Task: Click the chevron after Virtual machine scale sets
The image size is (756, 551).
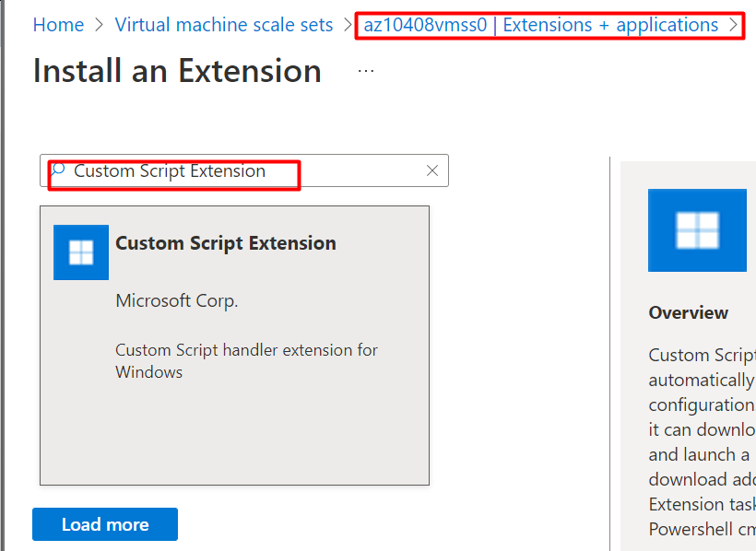Action: coord(348,25)
